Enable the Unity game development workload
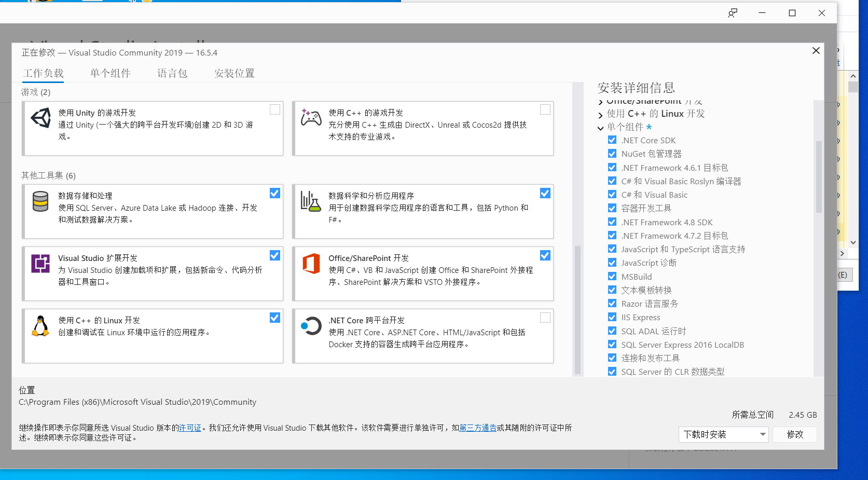This screenshot has width=868, height=480. pyautogui.click(x=275, y=109)
